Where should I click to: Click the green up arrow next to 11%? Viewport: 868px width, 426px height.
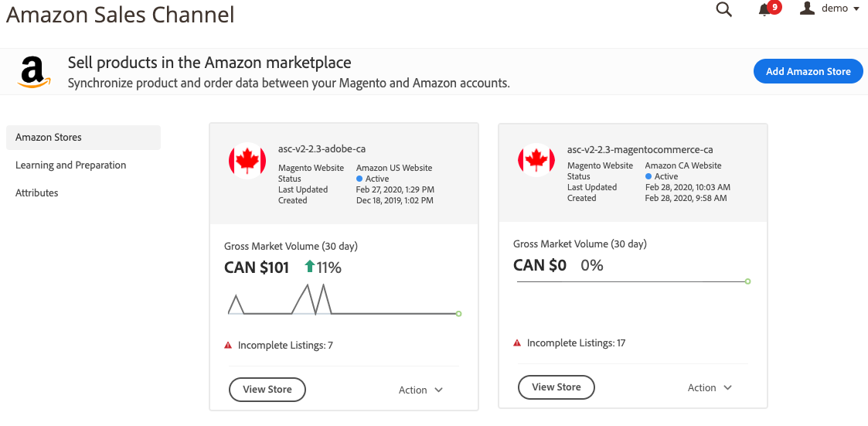pos(309,267)
